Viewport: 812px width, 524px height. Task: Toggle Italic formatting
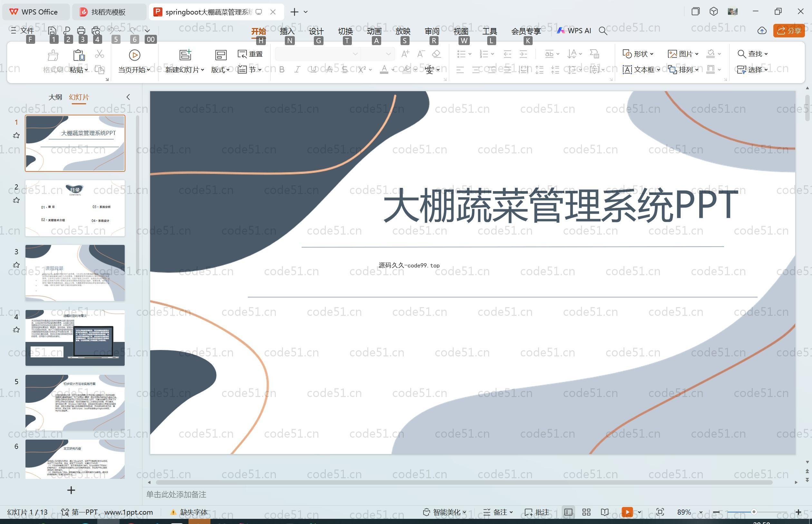(x=297, y=69)
